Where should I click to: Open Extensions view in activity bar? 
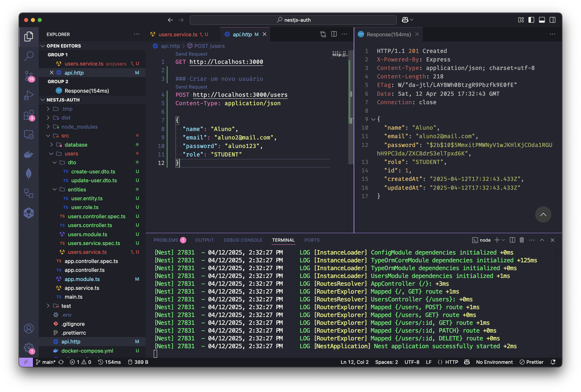coord(29,115)
